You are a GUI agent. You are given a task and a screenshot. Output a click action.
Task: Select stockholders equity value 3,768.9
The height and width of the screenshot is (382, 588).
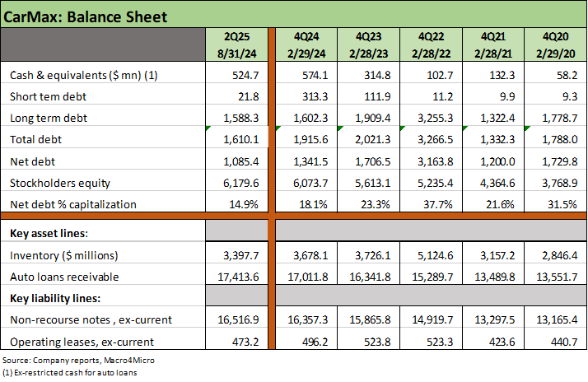point(560,183)
